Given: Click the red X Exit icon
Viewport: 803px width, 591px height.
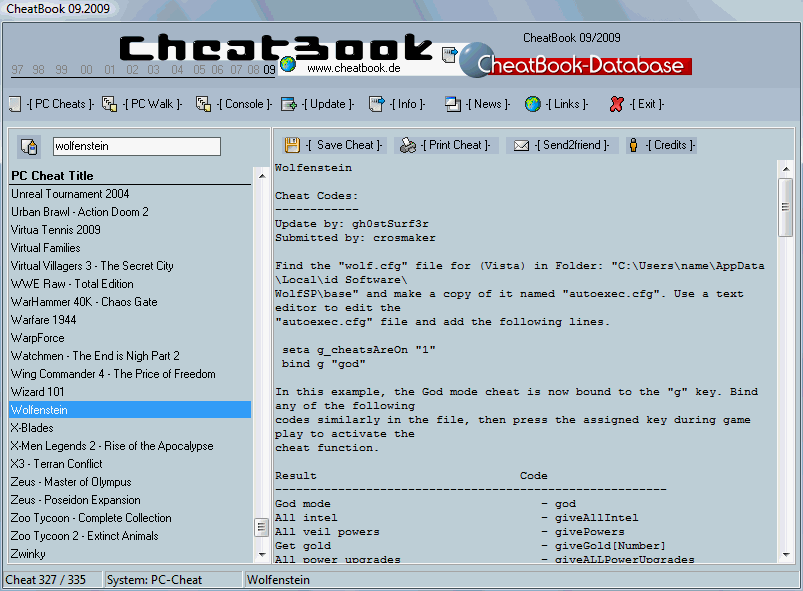Looking at the screenshot, I should click(617, 104).
